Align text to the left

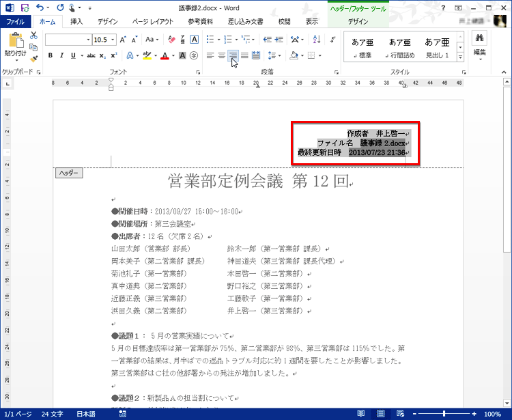pos(210,55)
